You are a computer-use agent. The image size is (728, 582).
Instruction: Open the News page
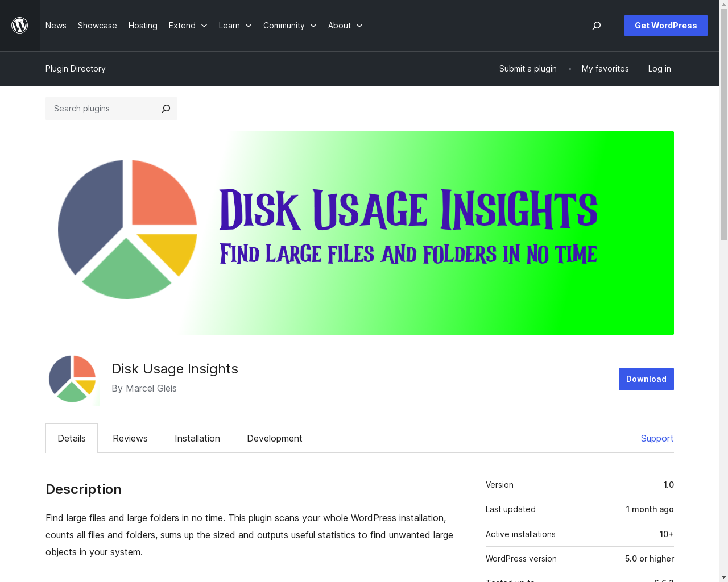(x=56, y=26)
